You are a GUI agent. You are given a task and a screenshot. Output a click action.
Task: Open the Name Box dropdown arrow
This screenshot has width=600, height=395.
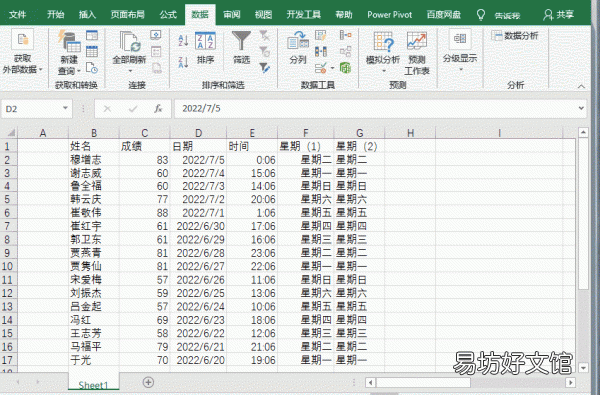coord(65,108)
